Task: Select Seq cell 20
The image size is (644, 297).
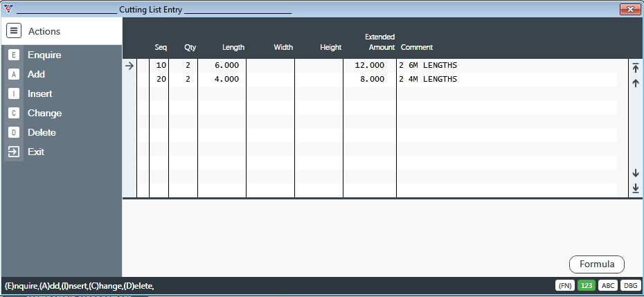Action: [161, 79]
